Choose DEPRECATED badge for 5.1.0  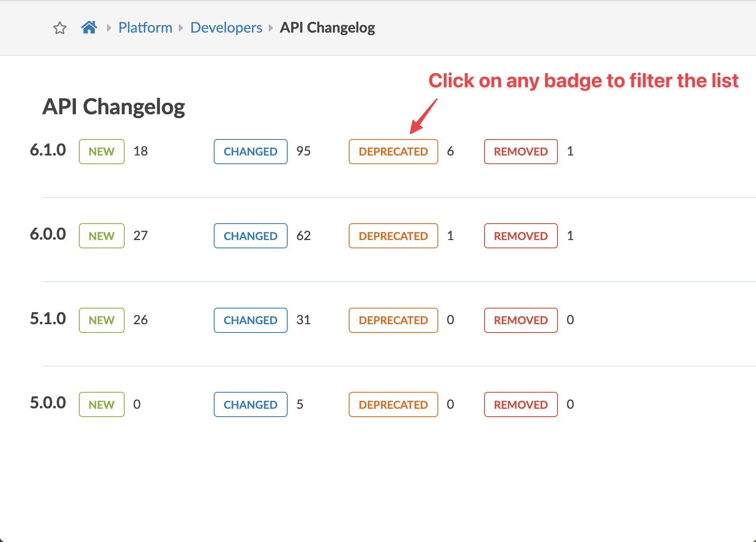pyautogui.click(x=393, y=320)
